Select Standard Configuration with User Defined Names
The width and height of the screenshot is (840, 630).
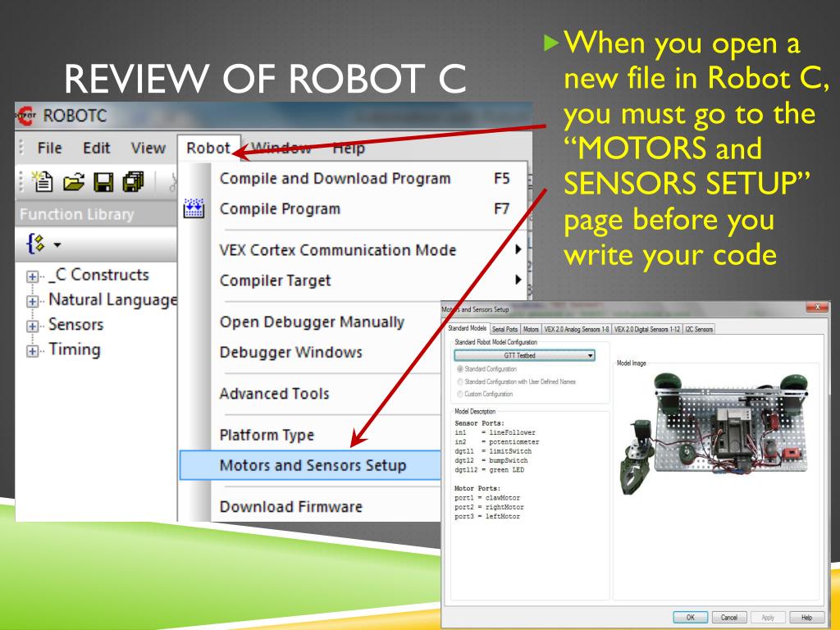click(x=459, y=382)
